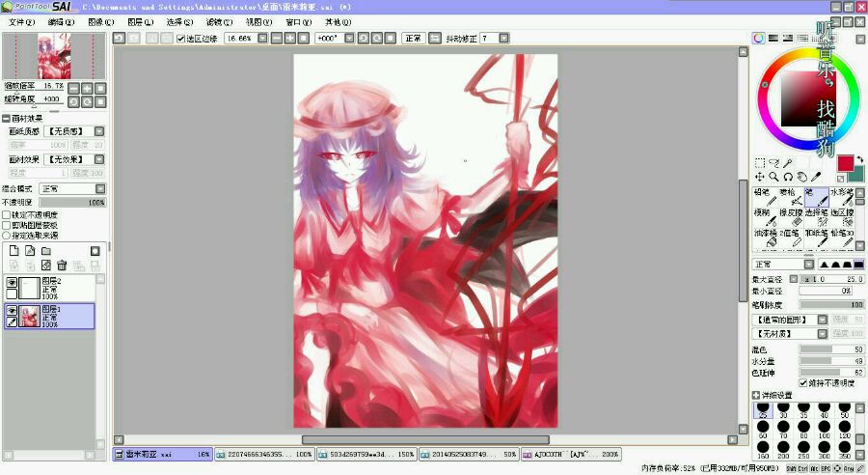Enable the 剪贴图层蒙板 clipping mask checkbox

coord(7,225)
